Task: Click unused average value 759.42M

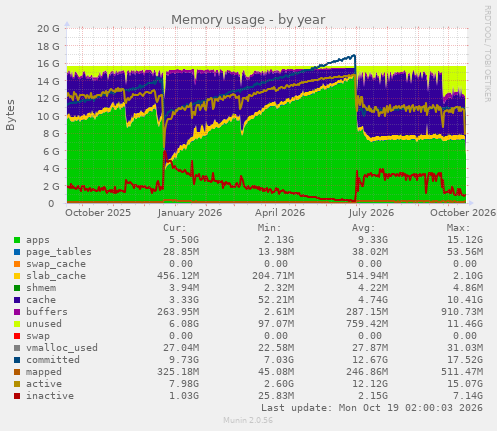Action: coord(367,324)
